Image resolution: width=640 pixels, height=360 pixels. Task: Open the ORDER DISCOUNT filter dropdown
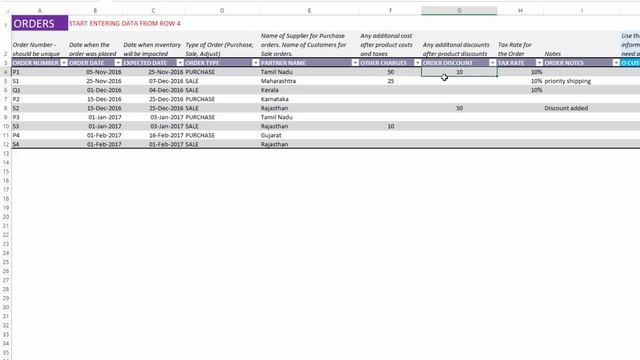(493, 63)
